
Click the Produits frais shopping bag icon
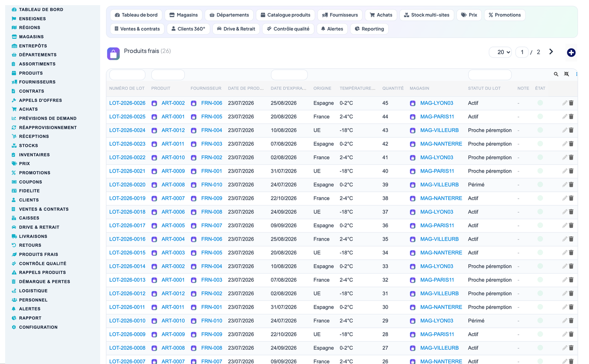113,53
